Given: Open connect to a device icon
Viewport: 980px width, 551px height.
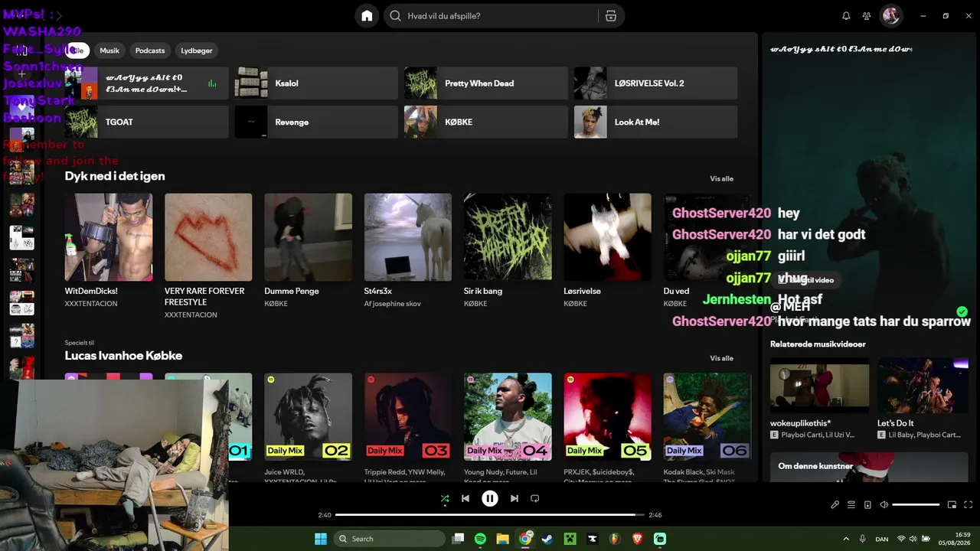Looking at the screenshot, I should 867,505.
